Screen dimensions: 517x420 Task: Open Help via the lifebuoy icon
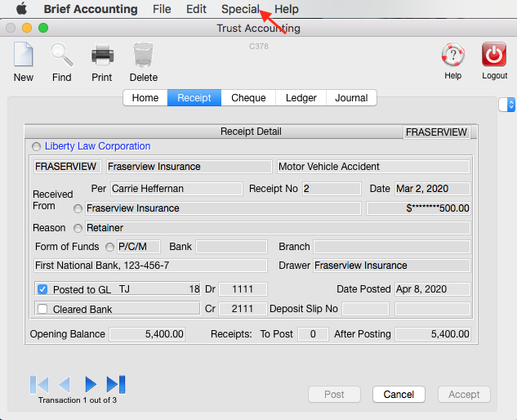(453, 55)
